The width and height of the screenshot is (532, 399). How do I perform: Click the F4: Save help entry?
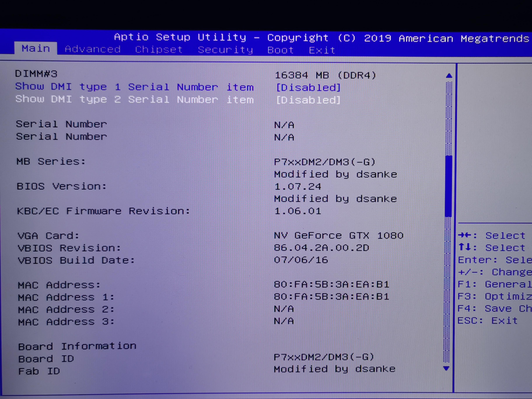click(x=495, y=309)
